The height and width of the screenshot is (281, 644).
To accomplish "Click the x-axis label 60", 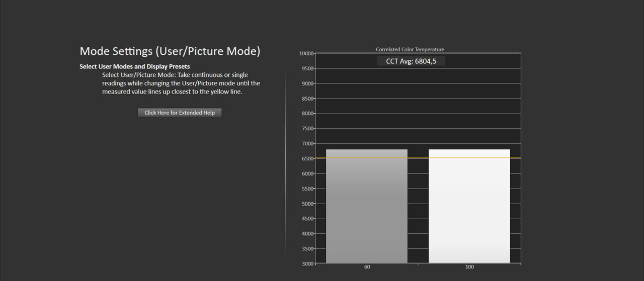I will (x=367, y=267).
